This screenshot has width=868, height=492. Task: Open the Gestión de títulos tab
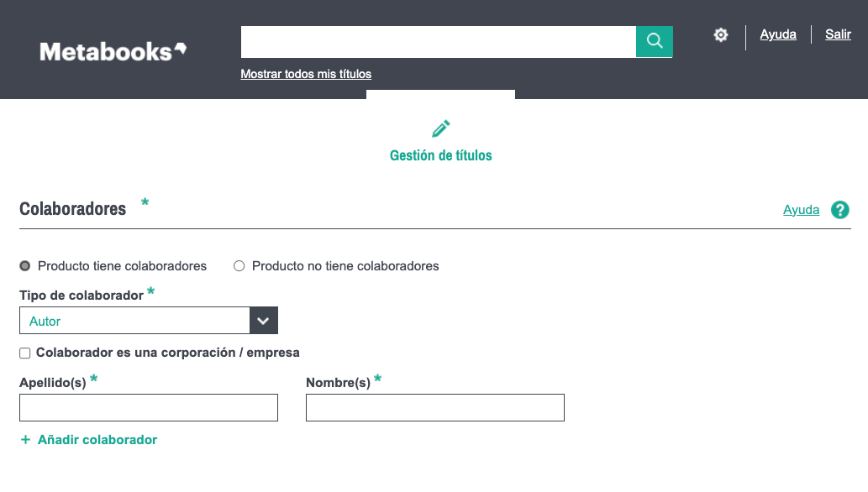pos(441,155)
